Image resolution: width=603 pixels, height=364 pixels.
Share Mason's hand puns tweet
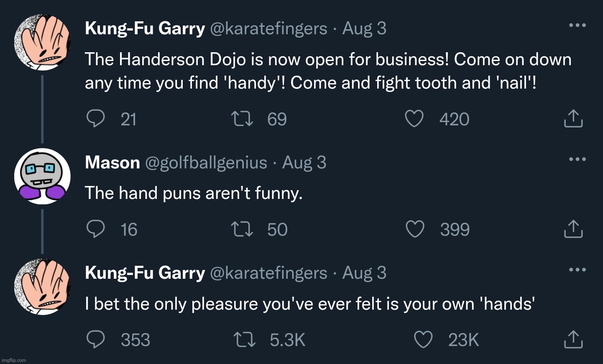(573, 229)
